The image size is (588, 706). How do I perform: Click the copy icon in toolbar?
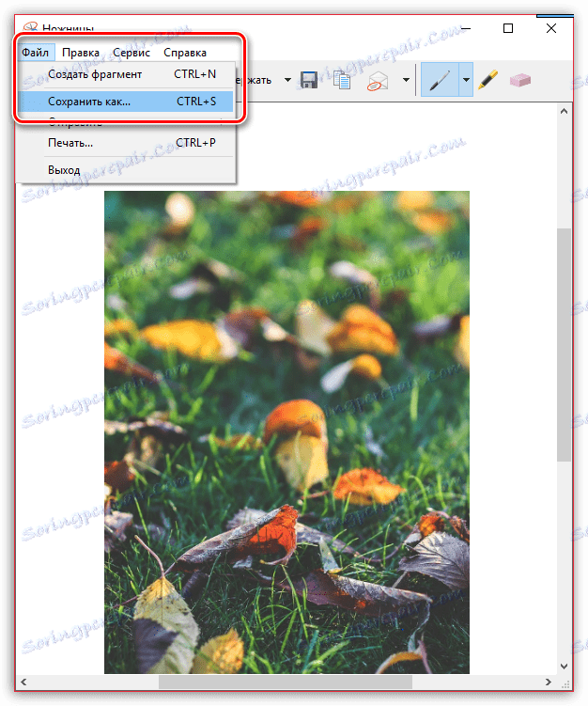click(342, 80)
